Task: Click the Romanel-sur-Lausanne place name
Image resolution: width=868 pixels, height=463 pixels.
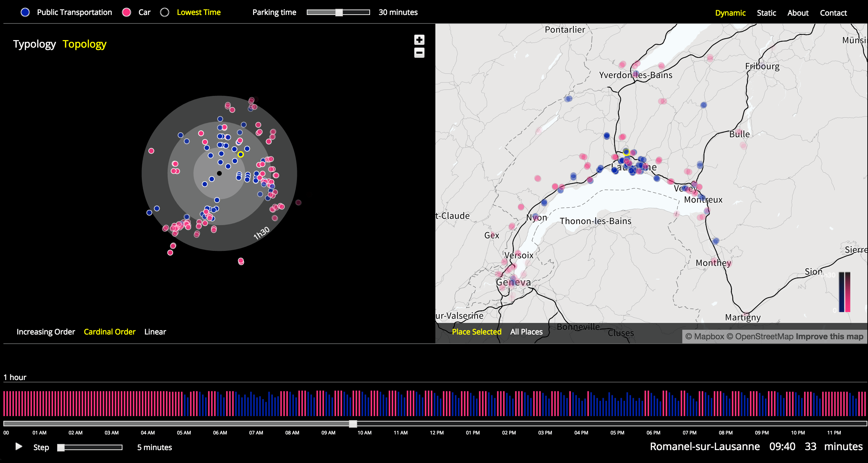Action: [x=705, y=446]
